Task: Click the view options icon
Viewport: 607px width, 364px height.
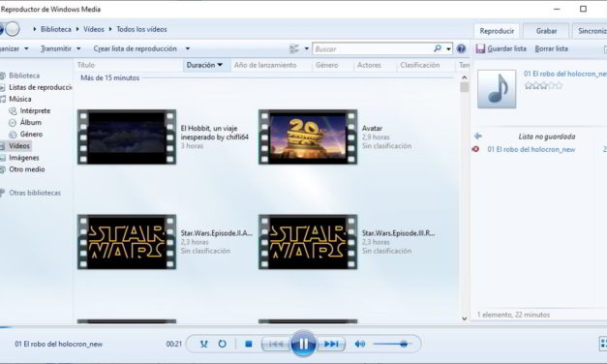Action: (294, 48)
